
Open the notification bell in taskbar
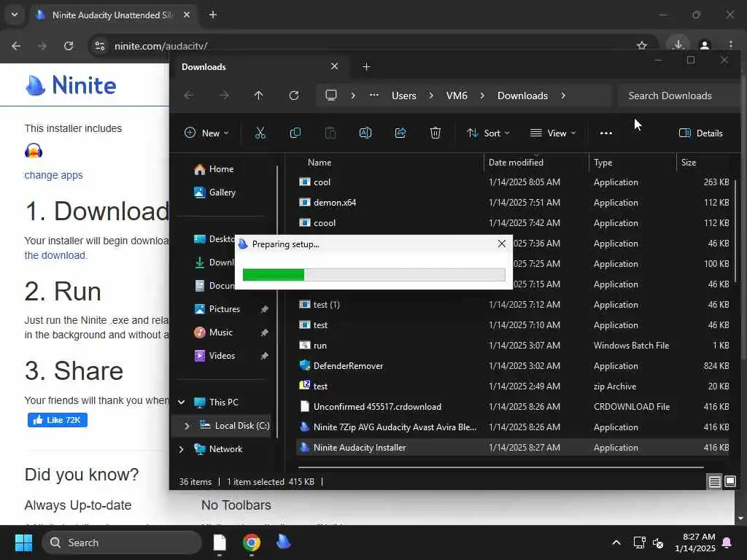727,542
